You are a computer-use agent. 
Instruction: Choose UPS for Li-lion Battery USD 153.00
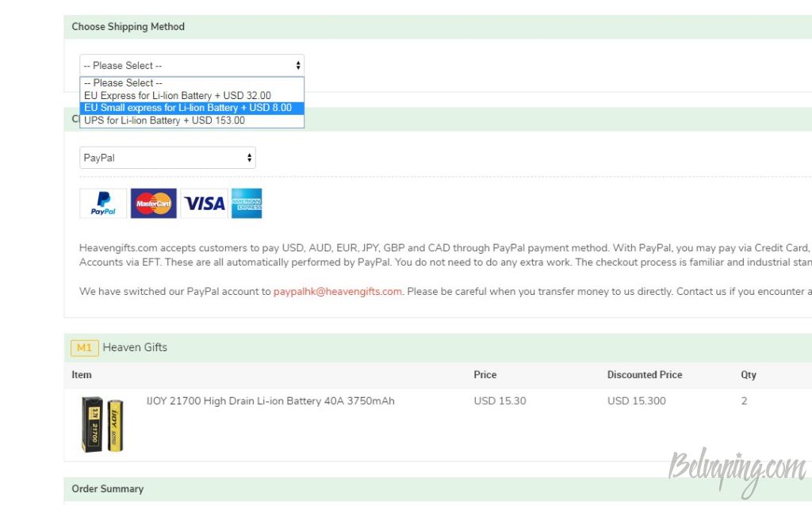192,121
